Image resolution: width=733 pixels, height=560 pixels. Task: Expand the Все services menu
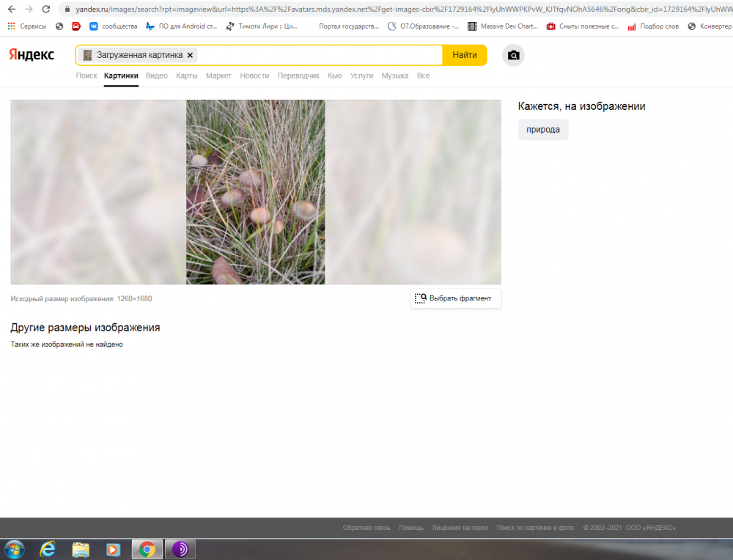point(423,75)
